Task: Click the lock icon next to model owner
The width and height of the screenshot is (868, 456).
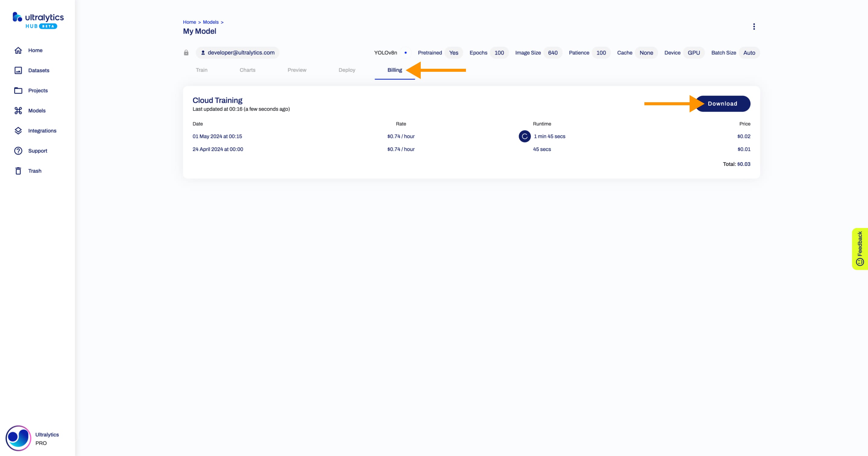Action: pyautogui.click(x=186, y=53)
